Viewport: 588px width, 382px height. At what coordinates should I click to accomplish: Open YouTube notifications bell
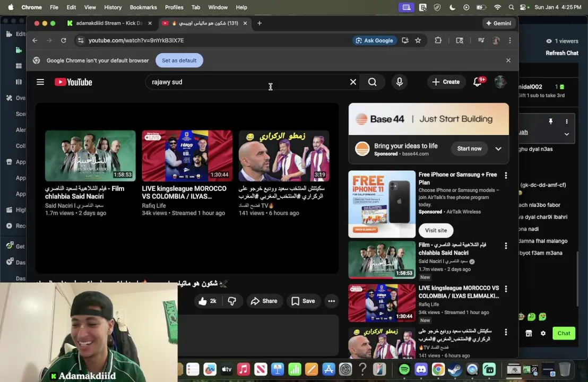pos(478,82)
